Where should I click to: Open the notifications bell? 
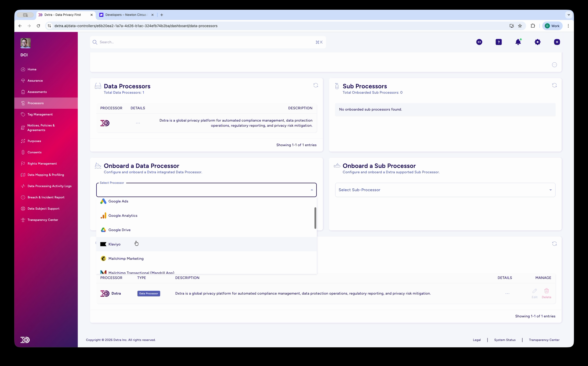click(x=518, y=42)
